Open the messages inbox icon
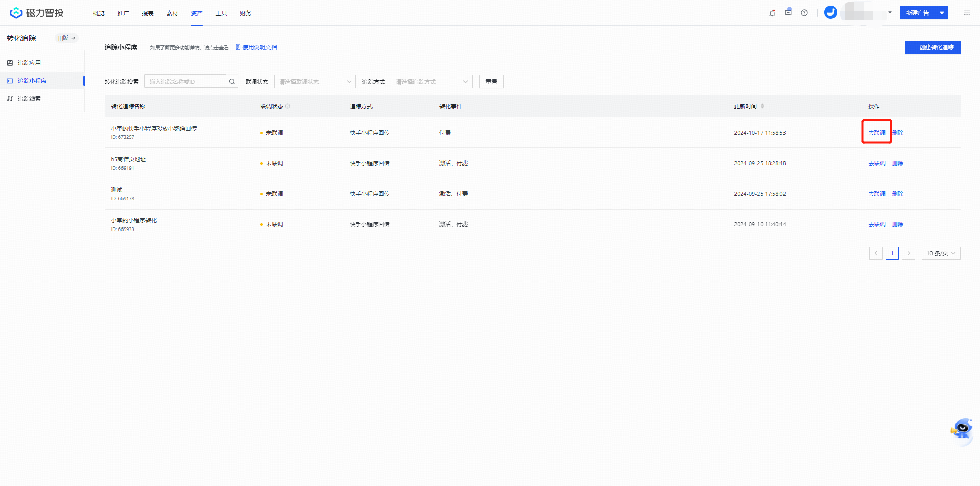This screenshot has height=486, width=980. click(x=788, y=12)
